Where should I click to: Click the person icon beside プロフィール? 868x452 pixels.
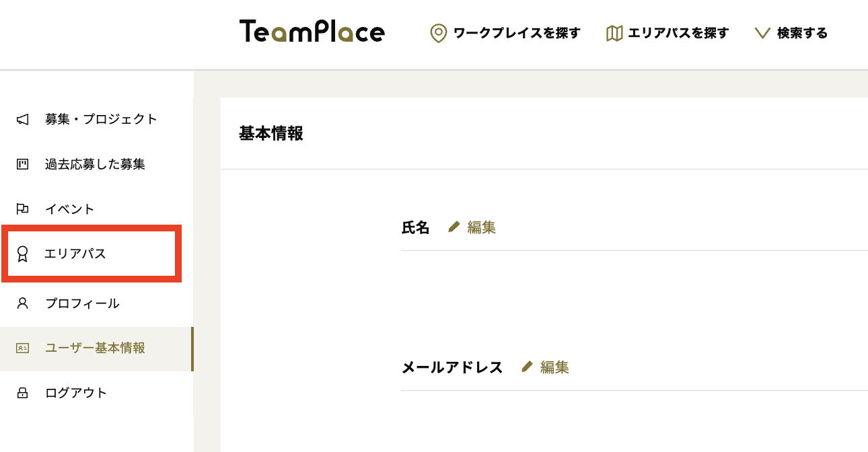click(21, 303)
